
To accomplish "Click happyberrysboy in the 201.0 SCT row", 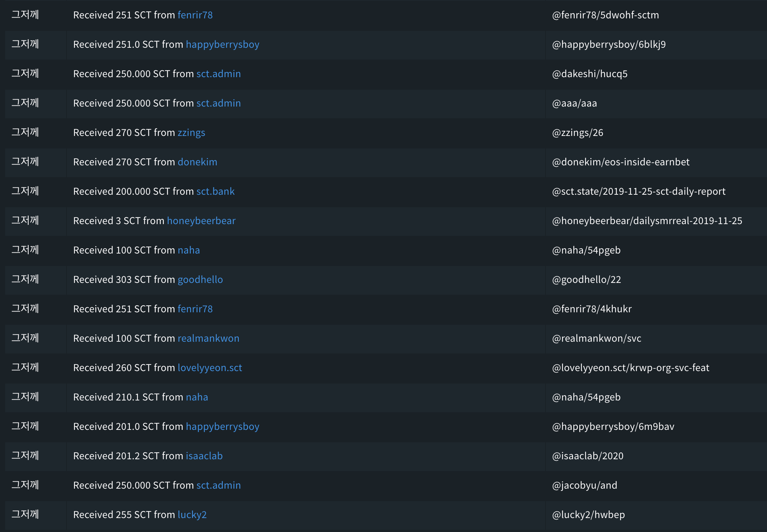I will click(x=223, y=427).
